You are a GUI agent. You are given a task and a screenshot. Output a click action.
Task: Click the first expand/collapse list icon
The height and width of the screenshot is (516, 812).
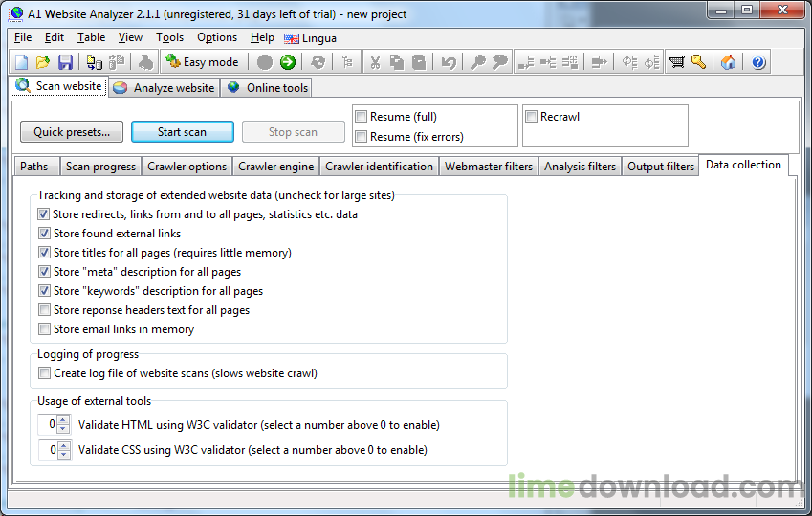coord(629,62)
